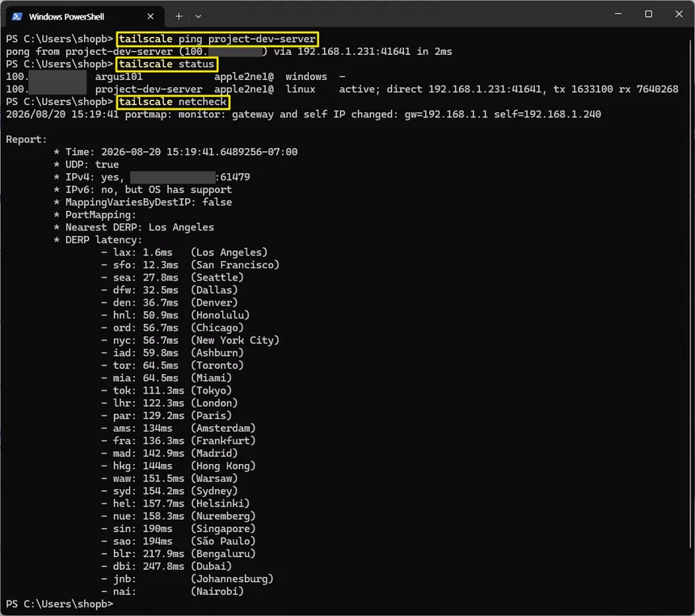Click the 'DERP latency:' line
The image size is (695, 616).
[98, 240]
